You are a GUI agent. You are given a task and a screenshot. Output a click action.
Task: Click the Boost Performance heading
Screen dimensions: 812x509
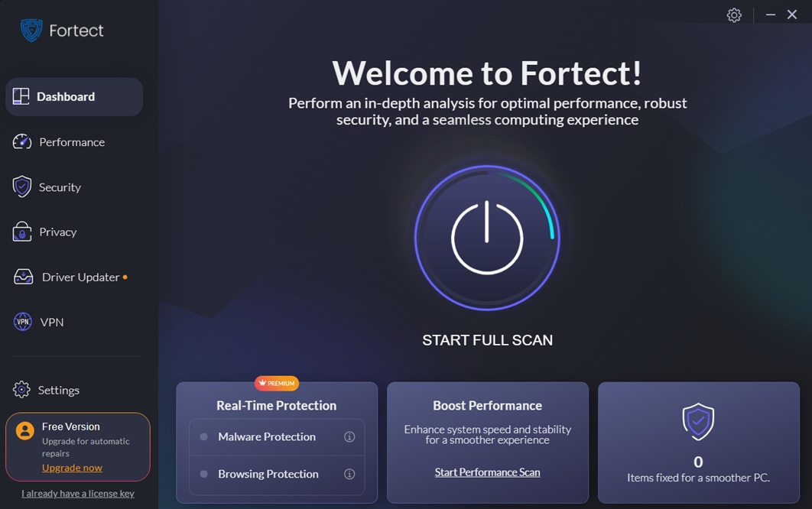point(487,405)
